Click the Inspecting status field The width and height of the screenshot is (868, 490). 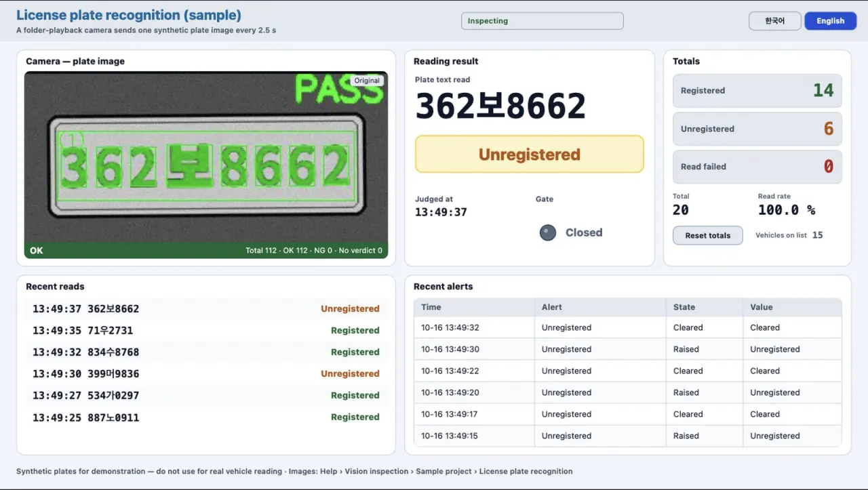point(542,21)
